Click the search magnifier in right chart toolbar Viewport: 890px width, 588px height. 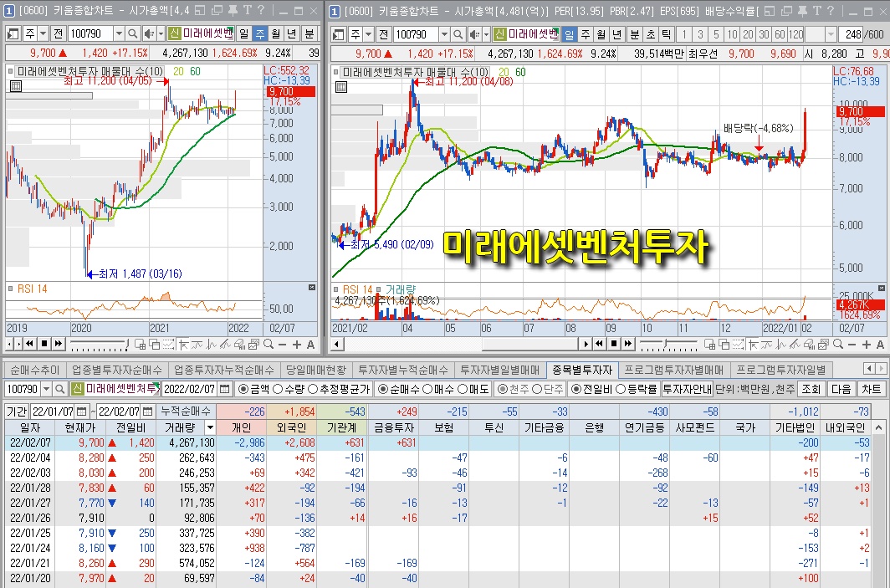pyautogui.click(x=458, y=34)
